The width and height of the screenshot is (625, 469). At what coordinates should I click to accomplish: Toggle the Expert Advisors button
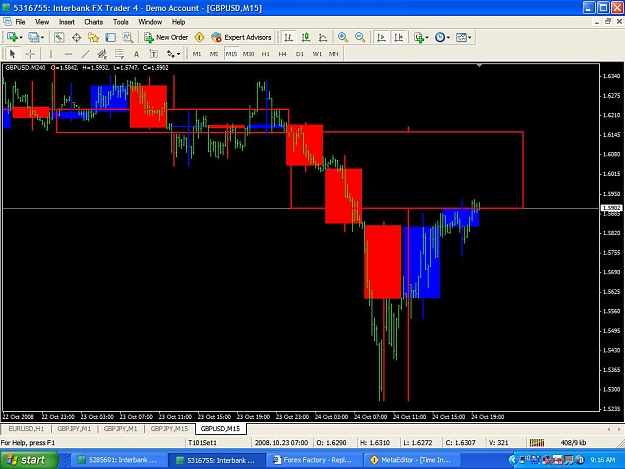click(242, 37)
